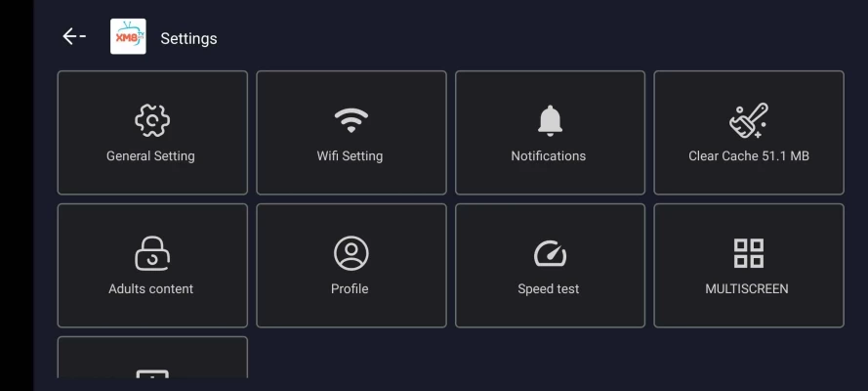The width and height of the screenshot is (868, 391).
Task: Open Wifi Setting by its label
Action: [350, 156]
